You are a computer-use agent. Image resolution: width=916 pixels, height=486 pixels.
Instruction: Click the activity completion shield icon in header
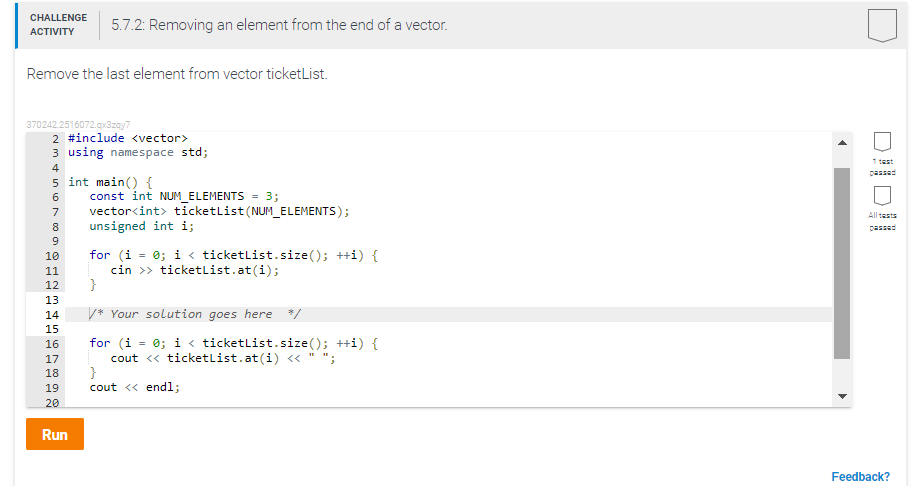point(881,25)
